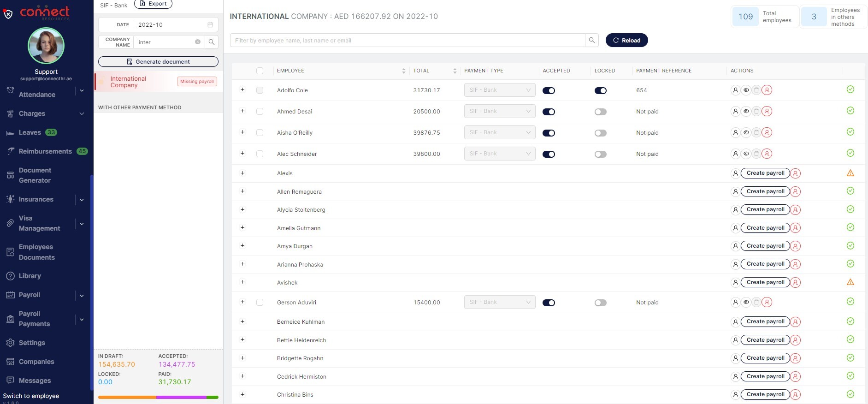
Task: Click green check status icon for Adolfo Cole
Action: click(x=850, y=89)
